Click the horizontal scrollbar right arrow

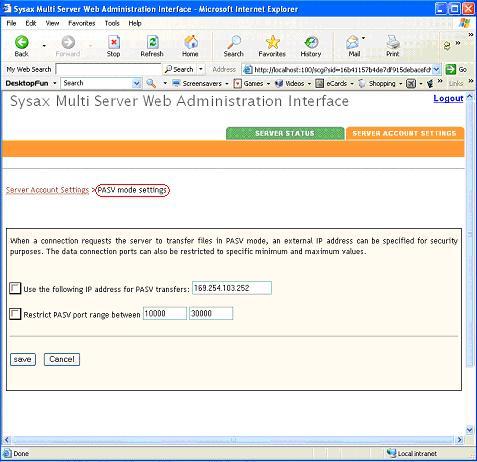460,440
